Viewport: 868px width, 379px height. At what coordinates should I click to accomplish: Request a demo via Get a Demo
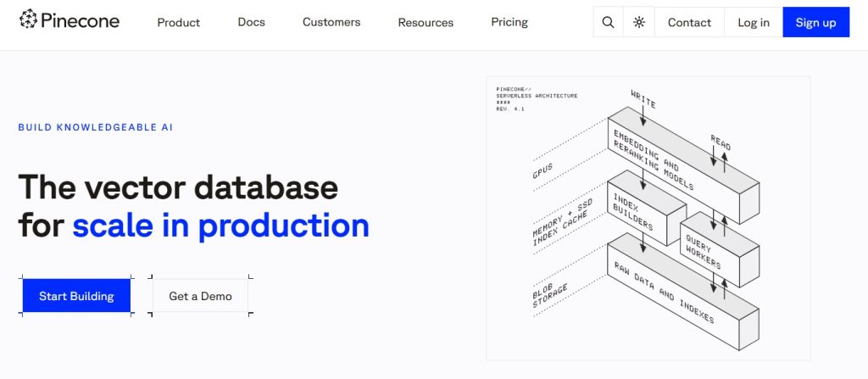point(200,296)
